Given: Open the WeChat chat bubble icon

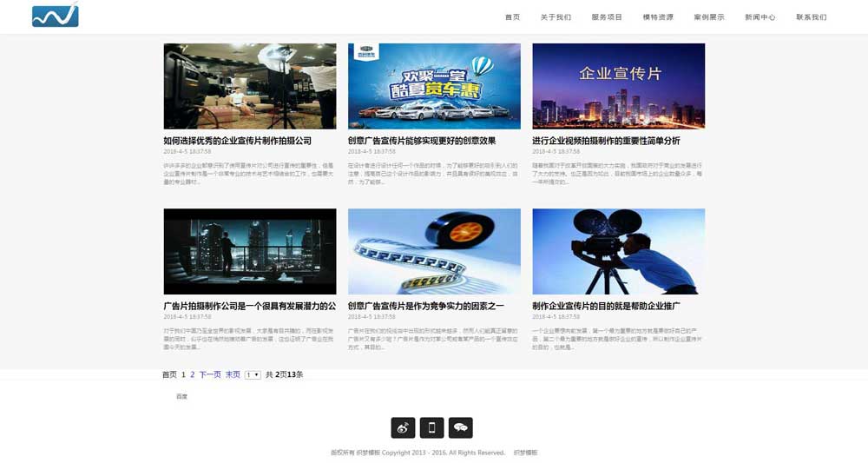Looking at the screenshot, I should click(x=461, y=427).
